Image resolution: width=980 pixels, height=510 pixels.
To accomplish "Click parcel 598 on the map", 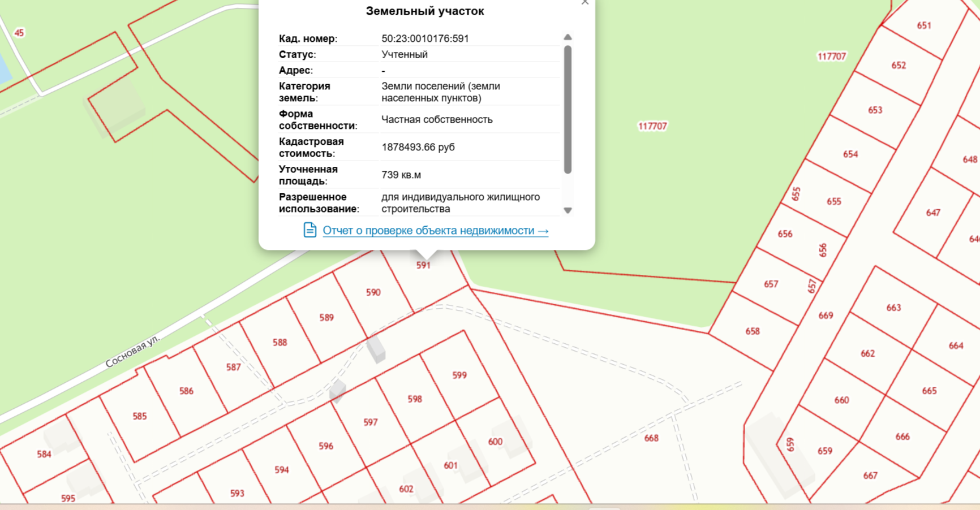I will (415, 399).
